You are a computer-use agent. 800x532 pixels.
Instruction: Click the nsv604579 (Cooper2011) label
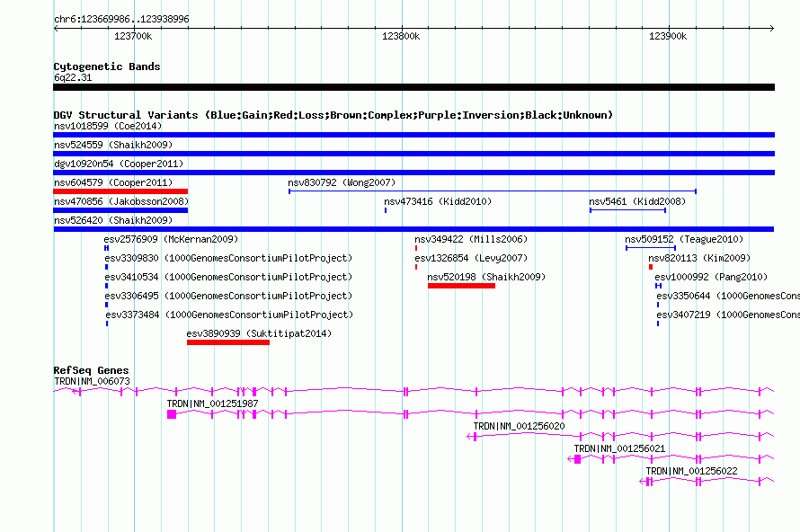(x=113, y=182)
